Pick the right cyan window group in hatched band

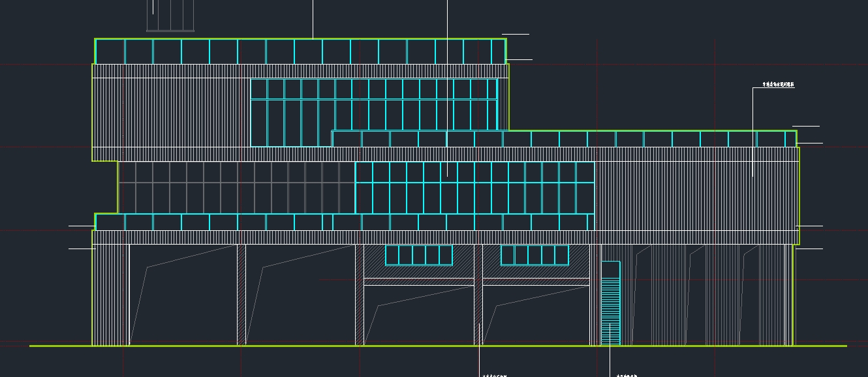(x=535, y=255)
